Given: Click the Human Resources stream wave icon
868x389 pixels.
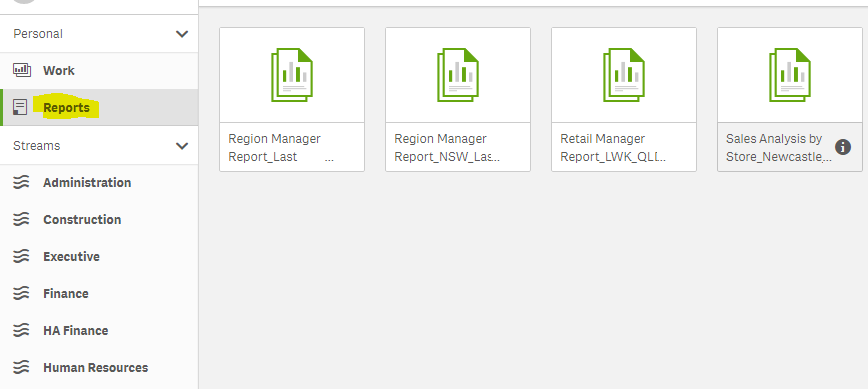Looking at the screenshot, I should 21,367.
